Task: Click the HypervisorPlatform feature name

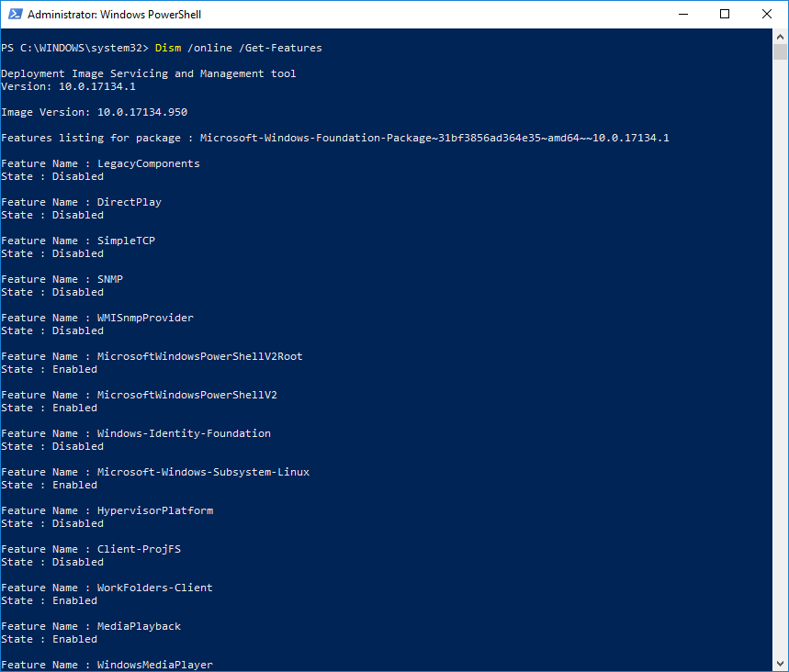Action: point(154,510)
